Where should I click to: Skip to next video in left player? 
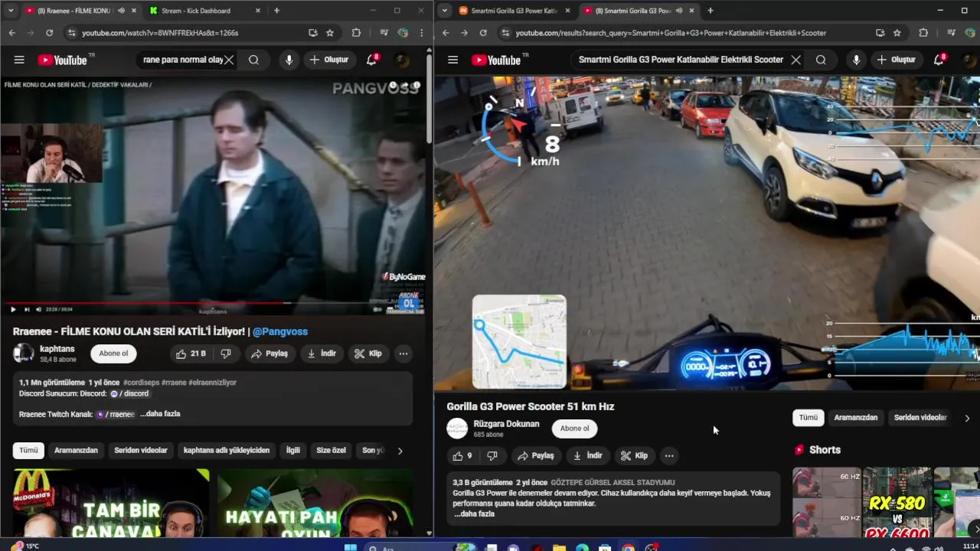(27, 309)
